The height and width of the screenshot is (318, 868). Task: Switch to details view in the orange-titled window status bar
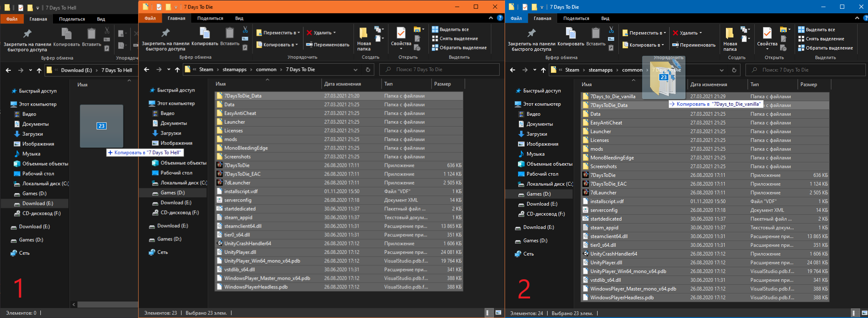pos(488,313)
